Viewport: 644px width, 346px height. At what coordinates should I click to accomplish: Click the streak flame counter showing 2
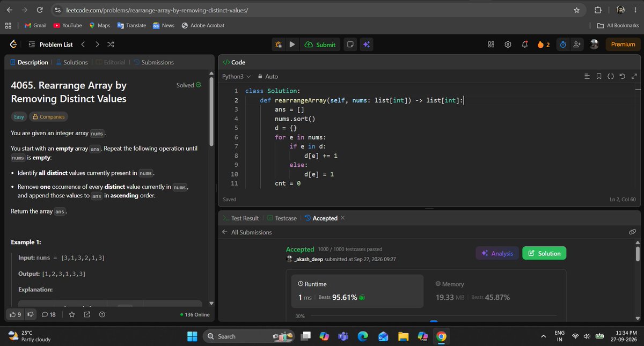point(543,45)
